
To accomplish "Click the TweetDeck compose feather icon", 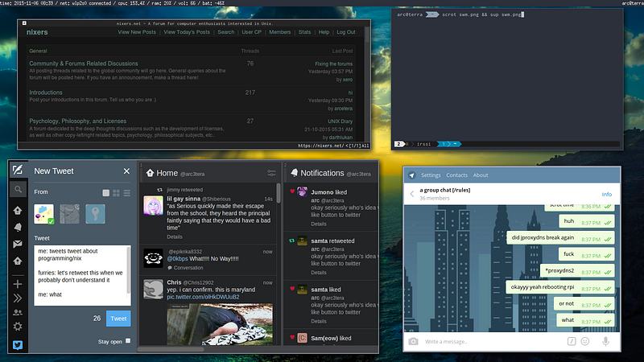I will [x=18, y=170].
